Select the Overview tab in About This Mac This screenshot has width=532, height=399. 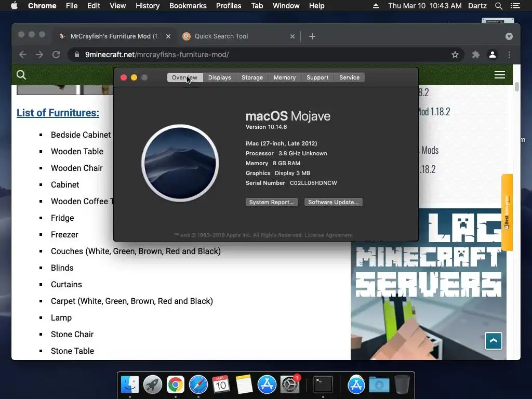(x=184, y=77)
